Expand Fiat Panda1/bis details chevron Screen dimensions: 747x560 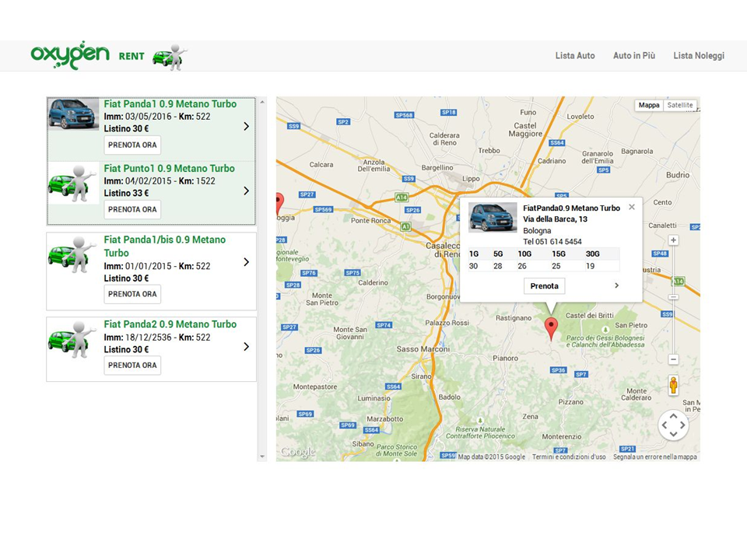coord(247,262)
